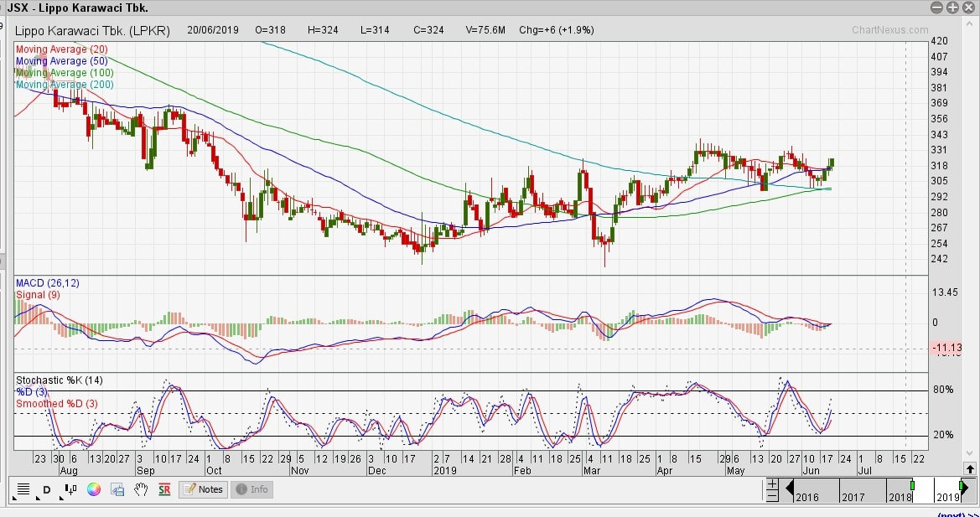Click the V=75.6M volume value
Image resolution: width=980 pixels, height=517 pixels.
click(485, 30)
